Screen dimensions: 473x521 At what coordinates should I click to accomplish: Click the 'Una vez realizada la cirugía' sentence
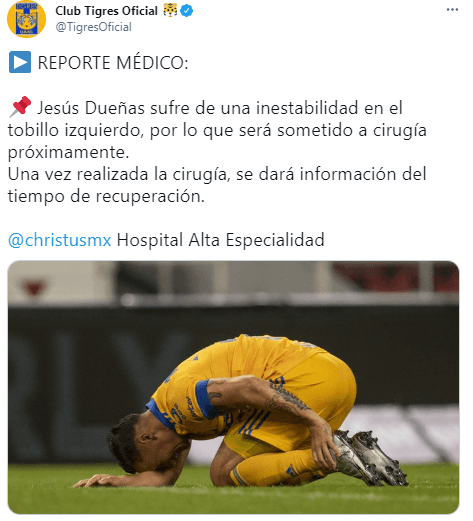click(119, 174)
